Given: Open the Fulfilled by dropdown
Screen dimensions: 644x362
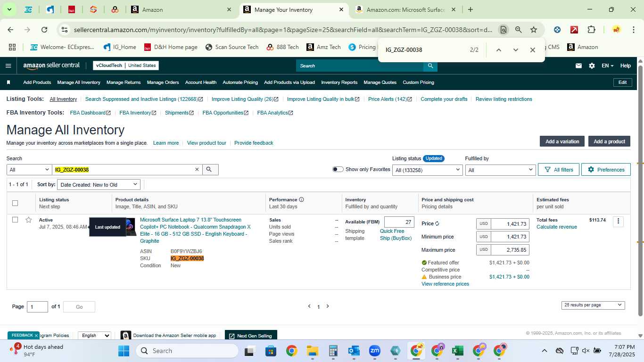Looking at the screenshot, I should point(500,170).
